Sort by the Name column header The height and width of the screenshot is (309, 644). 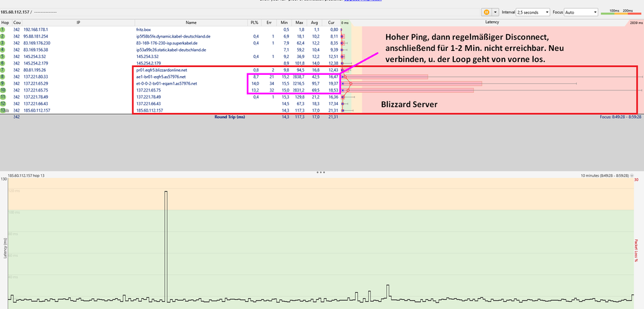point(191,23)
